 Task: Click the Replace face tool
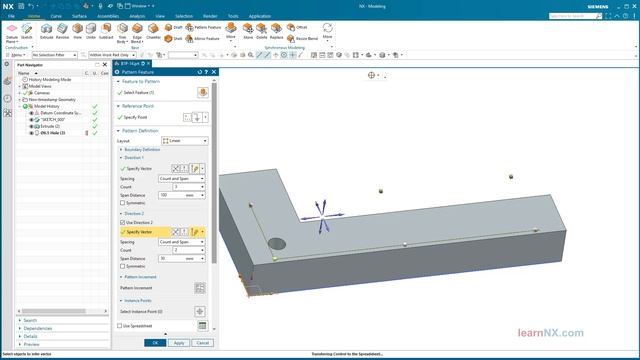(276, 31)
